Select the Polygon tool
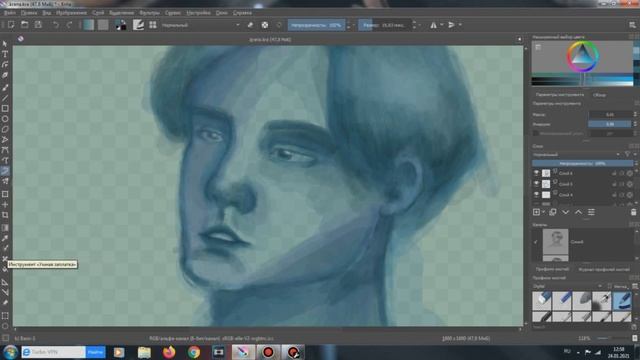Image resolution: width=640 pixels, height=360 pixels. pyautogui.click(x=5, y=130)
